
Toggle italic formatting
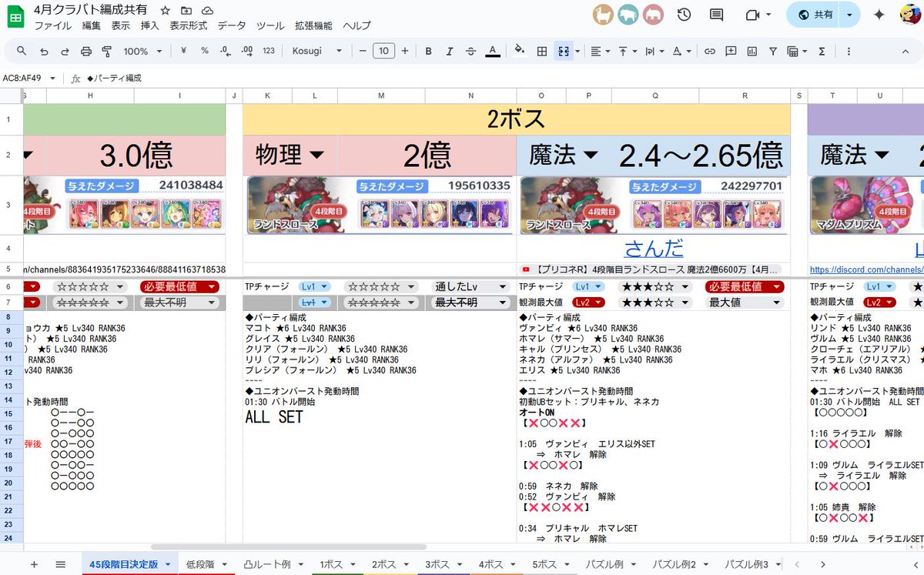tap(450, 51)
